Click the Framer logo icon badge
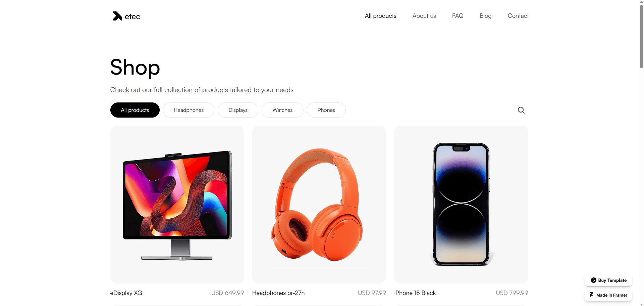This screenshot has height=306, width=644. [x=591, y=295]
